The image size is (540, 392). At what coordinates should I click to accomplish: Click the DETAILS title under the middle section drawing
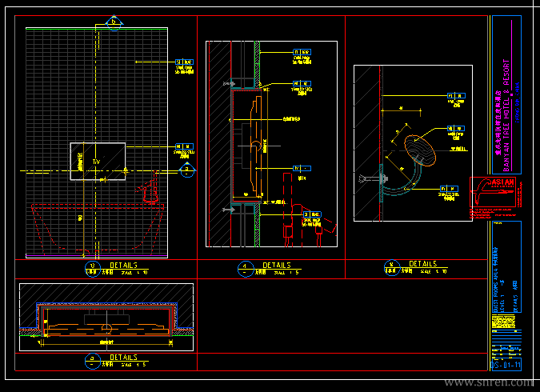277,266
